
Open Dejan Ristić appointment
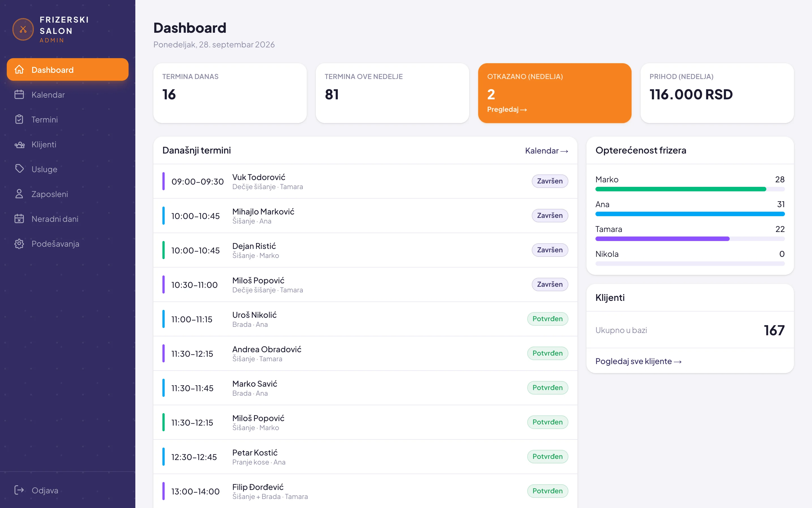tap(365, 250)
